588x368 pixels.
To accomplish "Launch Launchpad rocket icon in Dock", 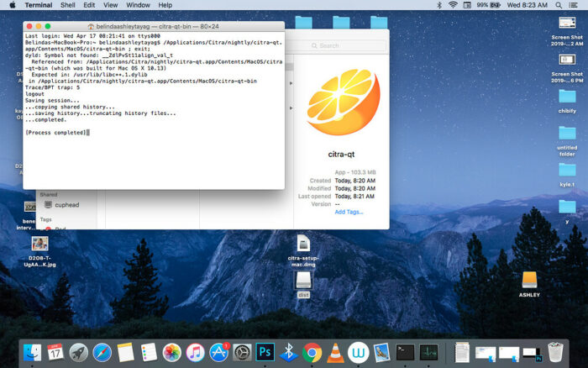I will point(79,353).
